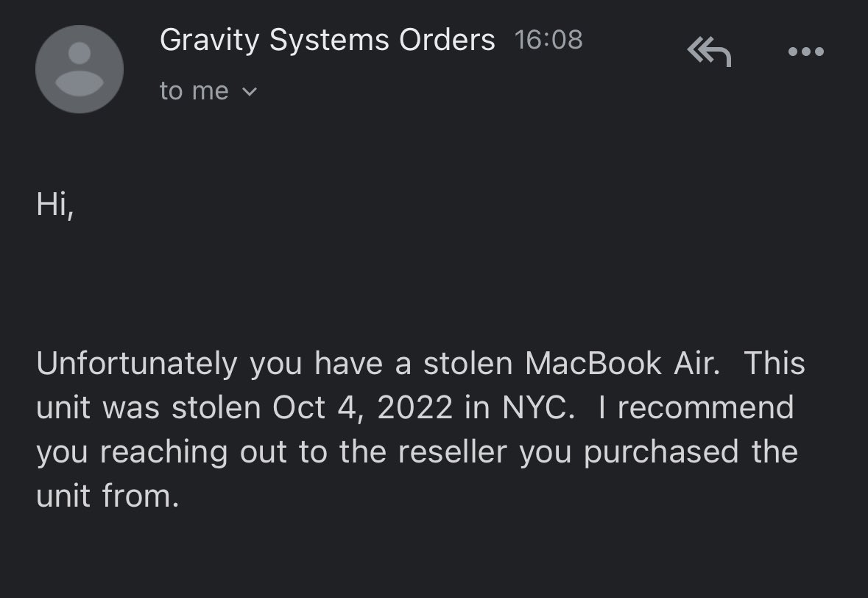Click the word "reseller" in the message
The height and width of the screenshot is (598, 868).
[x=452, y=452]
